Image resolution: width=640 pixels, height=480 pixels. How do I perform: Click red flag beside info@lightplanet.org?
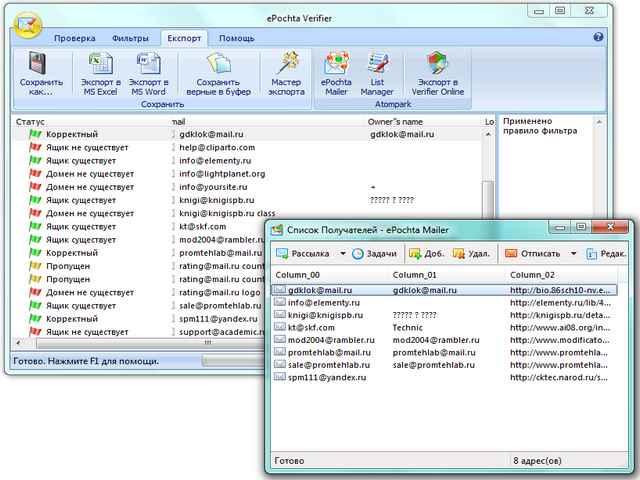(36, 173)
